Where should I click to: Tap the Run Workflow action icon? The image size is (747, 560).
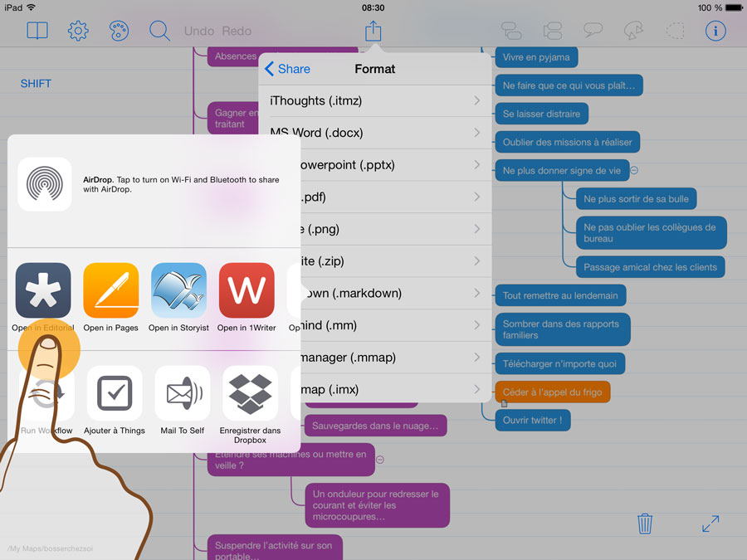(x=46, y=393)
